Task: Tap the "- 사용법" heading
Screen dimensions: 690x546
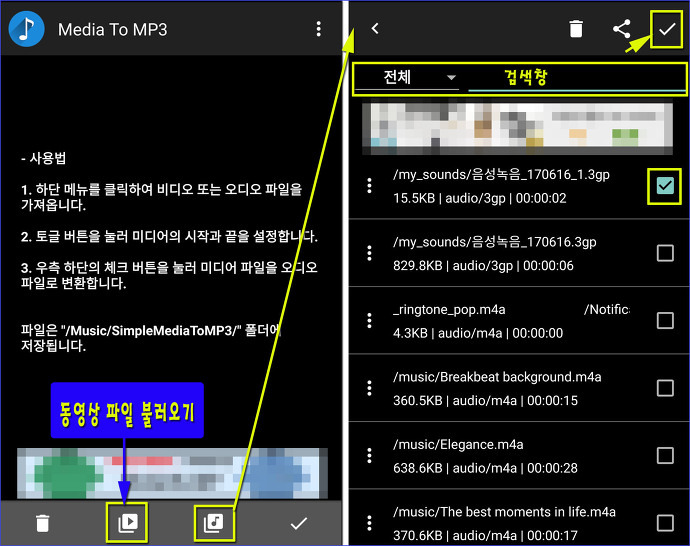Action: point(44,158)
